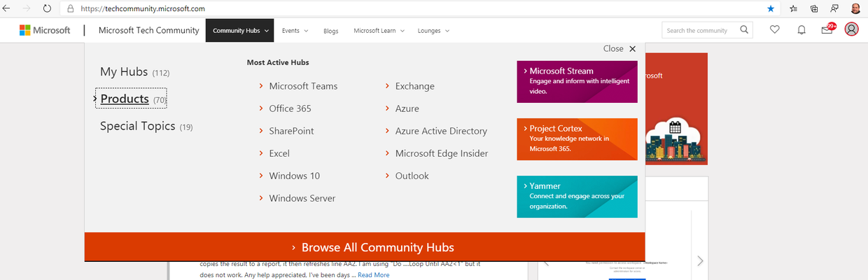The width and height of the screenshot is (868, 280).
Task: Open the Yammer promo tile
Action: point(577,197)
